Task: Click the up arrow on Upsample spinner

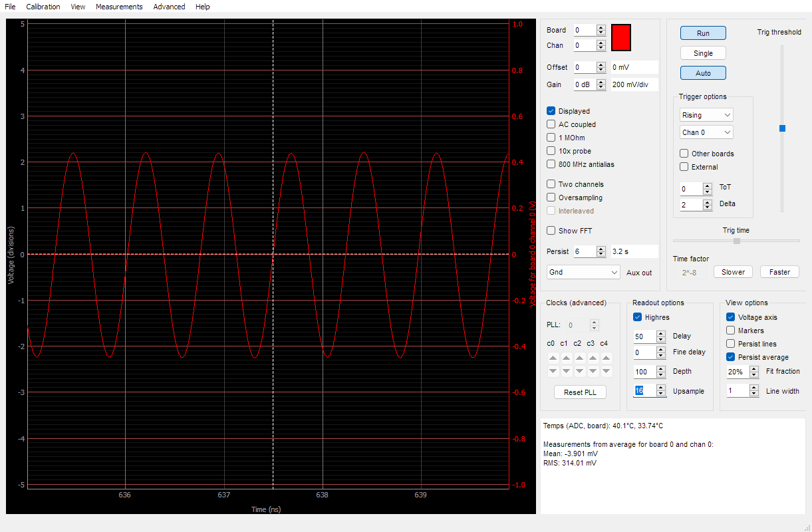Action: pyautogui.click(x=660, y=388)
